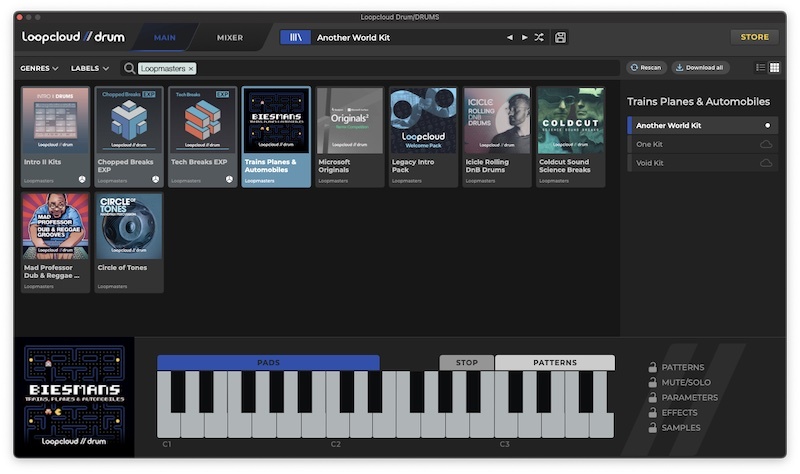This screenshot has height=474, width=800.
Task: Toggle the Patterns lock
Action: (652, 367)
